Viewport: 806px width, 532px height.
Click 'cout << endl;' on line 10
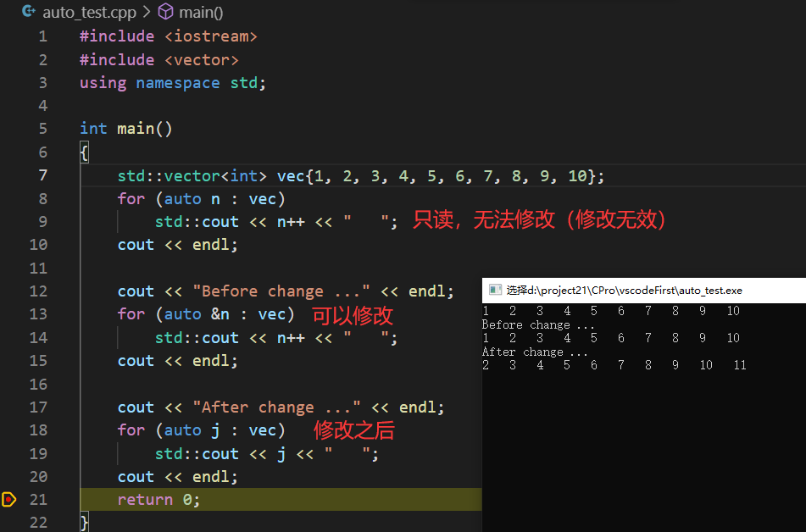178,245
